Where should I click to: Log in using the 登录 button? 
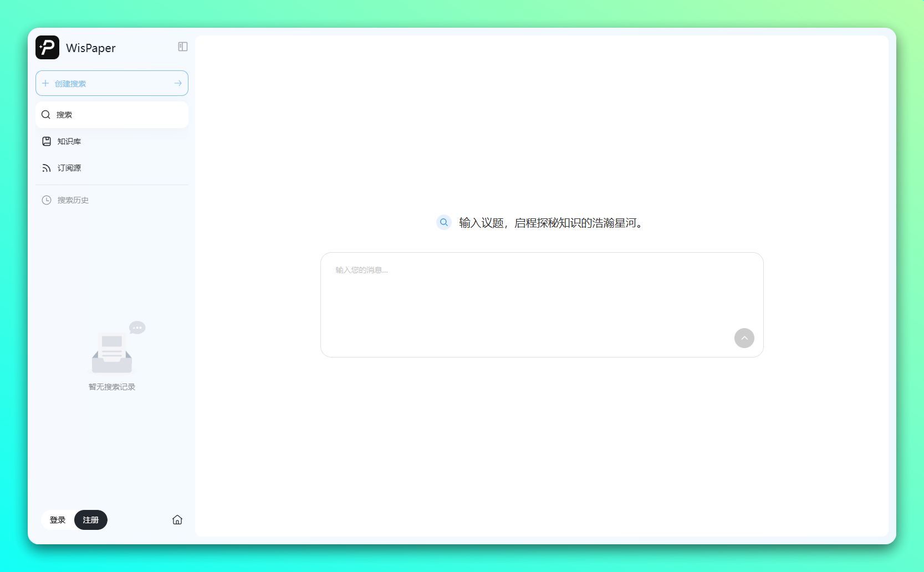click(x=58, y=520)
